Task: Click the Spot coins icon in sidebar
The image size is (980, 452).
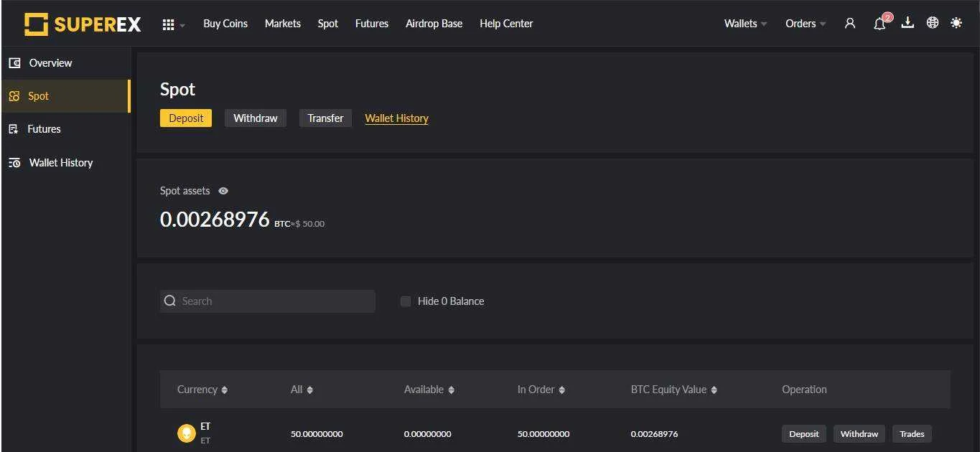Action: pos(14,96)
